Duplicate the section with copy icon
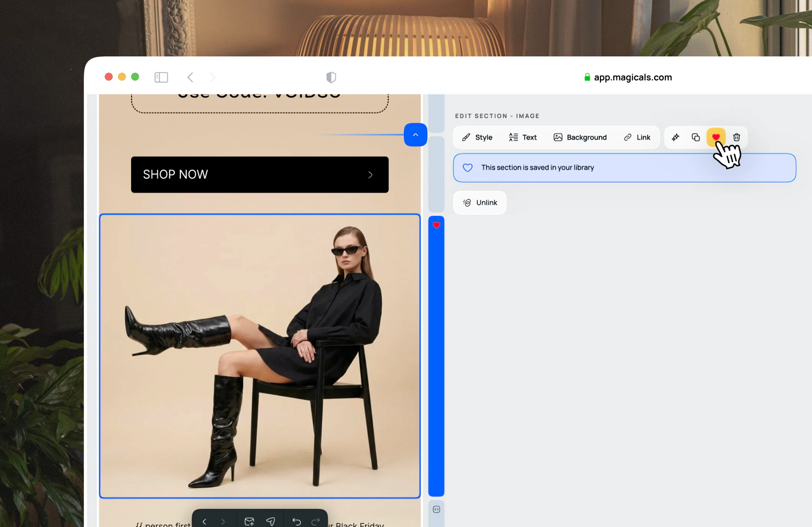The image size is (812, 527). tap(695, 137)
